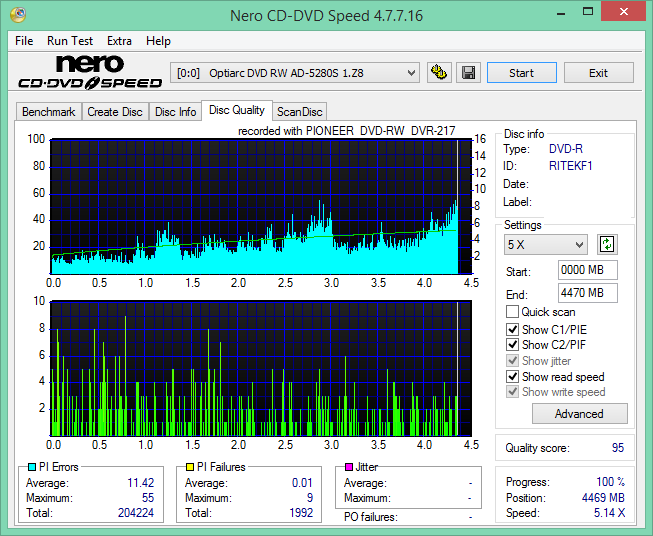Click the disc type text DVD-R
This screenshot has height=536, width=653.
[x=566, y=149]
